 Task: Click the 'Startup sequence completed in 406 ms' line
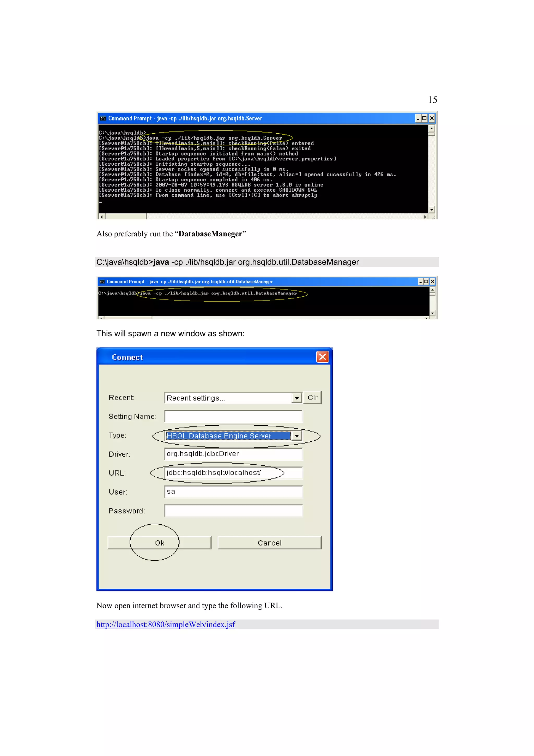(x=186, y=179)
